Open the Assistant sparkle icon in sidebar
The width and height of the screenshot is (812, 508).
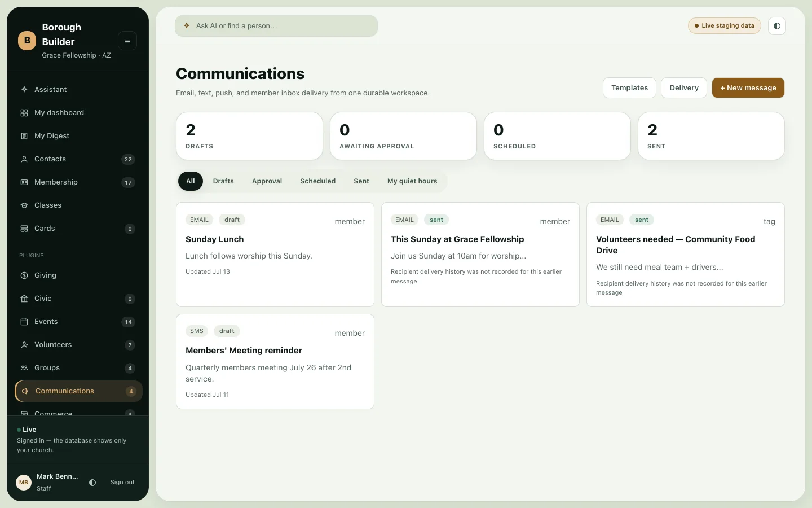point(24,89)
